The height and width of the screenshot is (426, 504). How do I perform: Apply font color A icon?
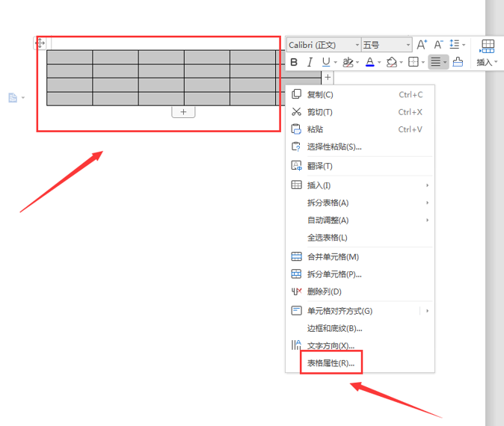point(370,62)
